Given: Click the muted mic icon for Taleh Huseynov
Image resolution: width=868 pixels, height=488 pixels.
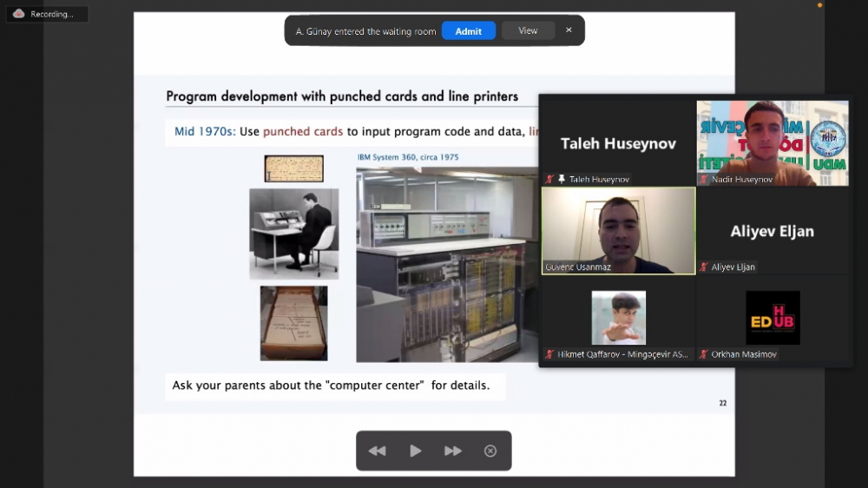Looking at the screenshot, I should pos(549,179).
